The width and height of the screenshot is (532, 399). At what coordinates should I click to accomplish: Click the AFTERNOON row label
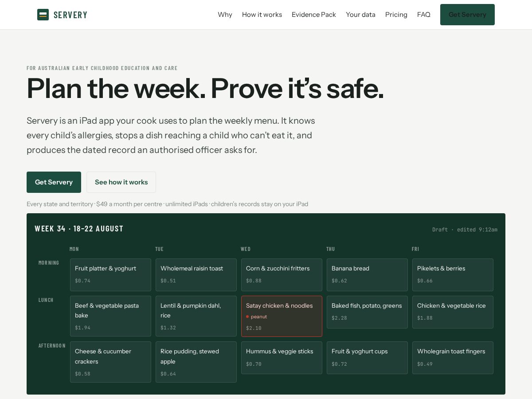(52, 346)
